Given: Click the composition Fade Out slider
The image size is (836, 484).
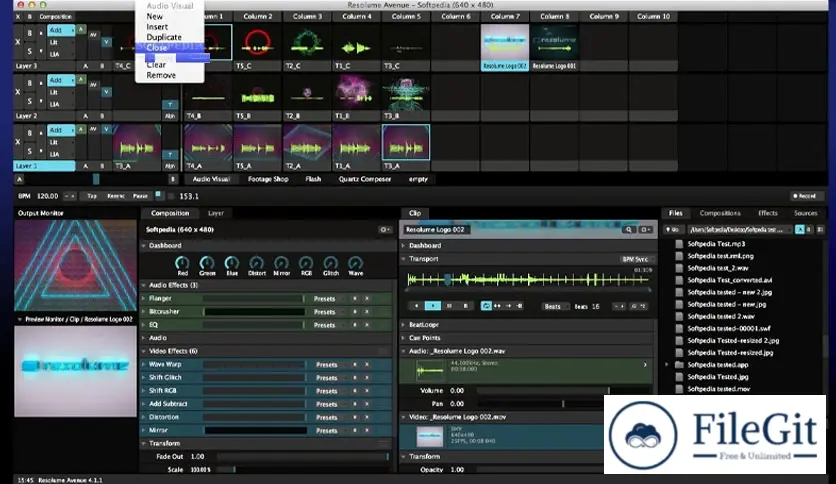Looking at the screenshot, I should 303,457.
